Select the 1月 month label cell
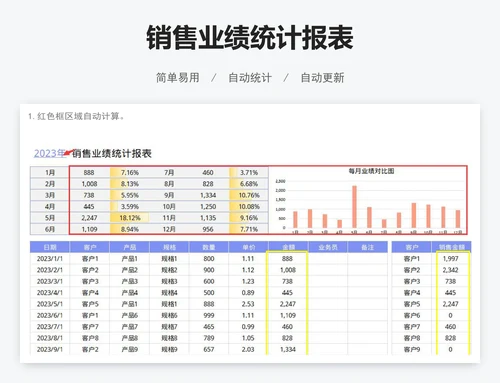Image resolution: width=500 pixels, height=383 pixels. (x=50, y=172)
